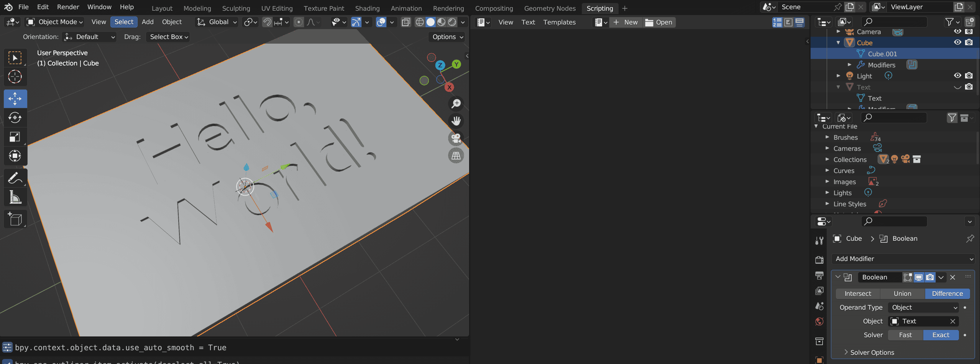Click the Blender logo menu

click(x=8, y=7)
